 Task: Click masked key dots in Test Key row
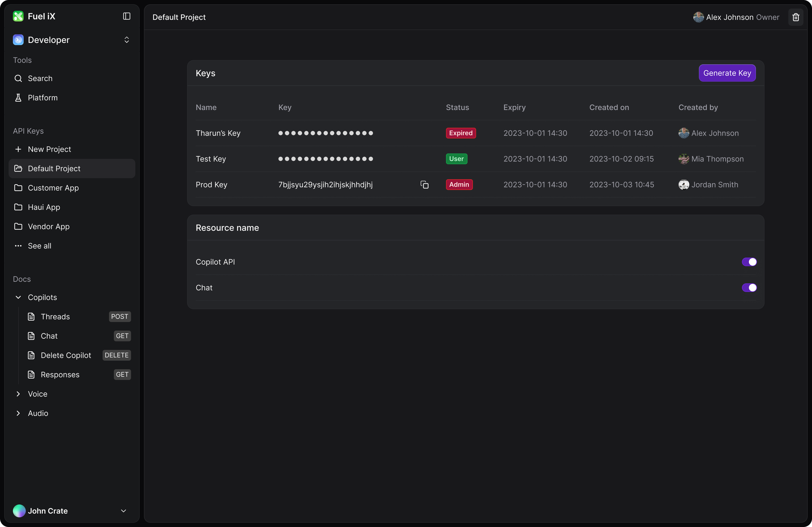(x=325, y=159)
